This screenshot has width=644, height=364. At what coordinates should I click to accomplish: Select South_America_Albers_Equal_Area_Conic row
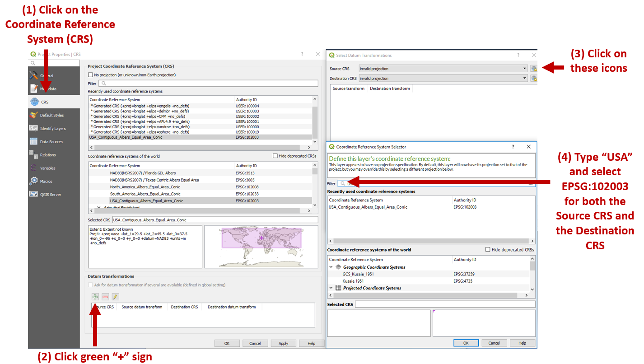click(x=200, y=194)
